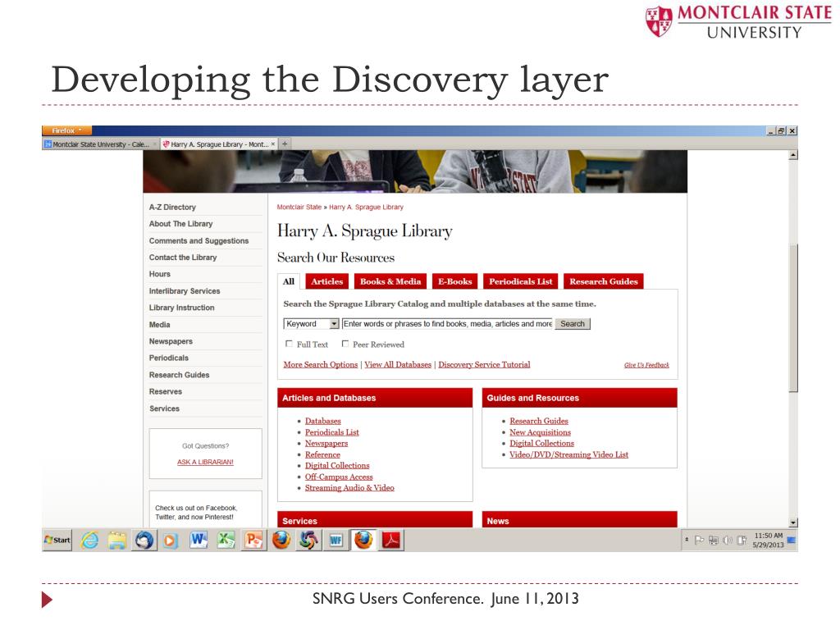840x630 pixels.
Task: Open the media player taskbar icon
Action: (x=171, y=541)
